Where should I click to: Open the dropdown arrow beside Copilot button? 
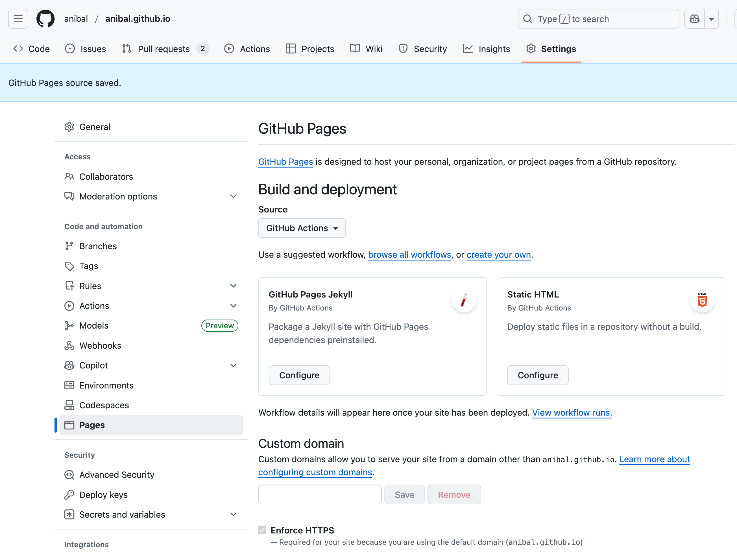(x=711, y=19)
